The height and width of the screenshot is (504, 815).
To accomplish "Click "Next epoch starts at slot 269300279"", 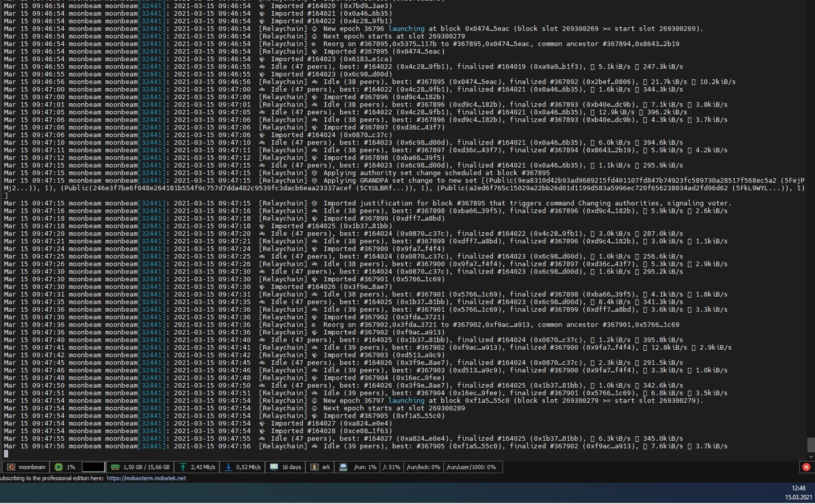I will click(394, 36).
